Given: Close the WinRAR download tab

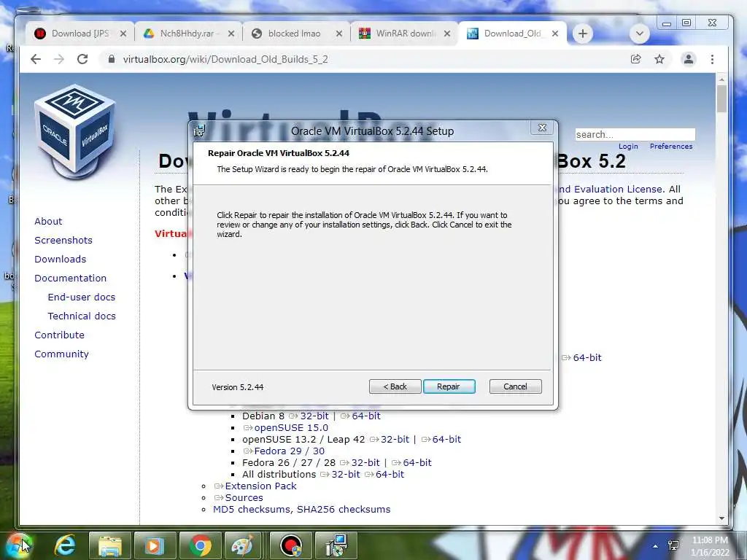Looking at the screenshot, I should 447,34.
